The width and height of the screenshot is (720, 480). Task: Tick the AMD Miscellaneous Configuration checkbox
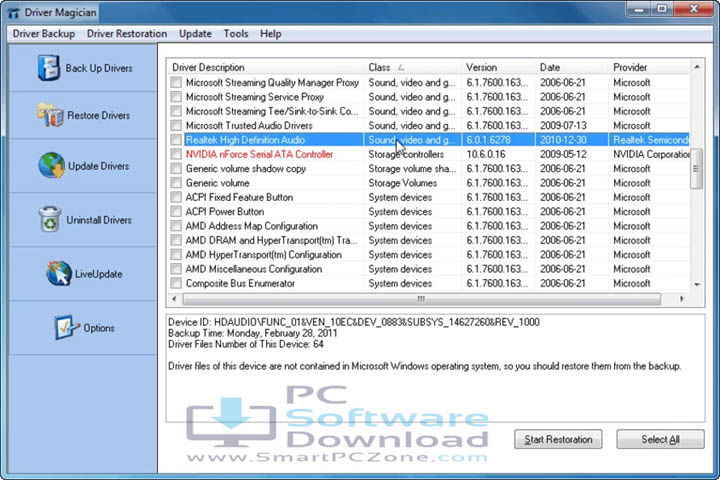pos(176,269)
